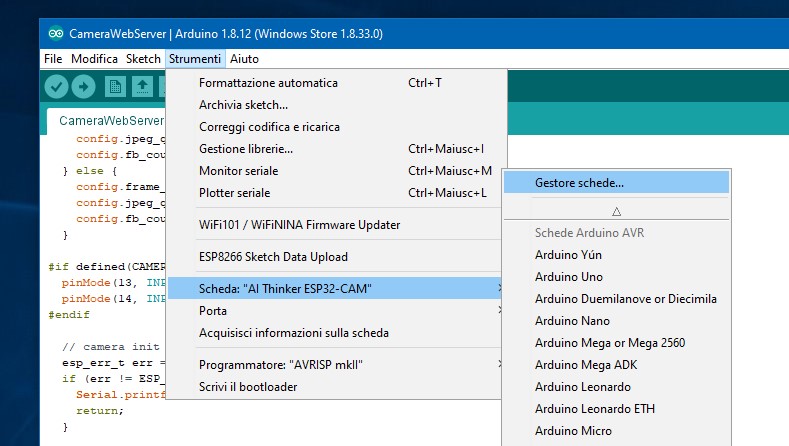The image size is (789, 446).
Task: Click the "esp_err_t err" code line
Action: click(113, 363)
